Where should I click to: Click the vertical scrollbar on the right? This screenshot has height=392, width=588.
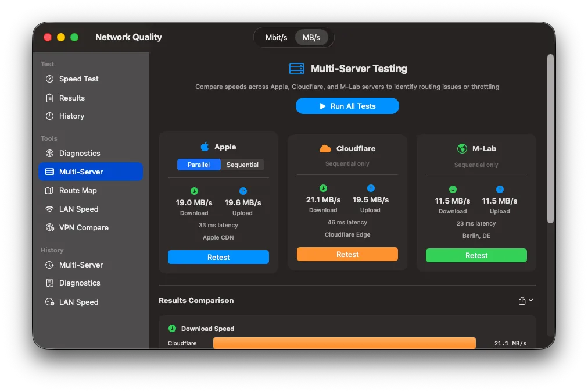(x=550, y=139)
